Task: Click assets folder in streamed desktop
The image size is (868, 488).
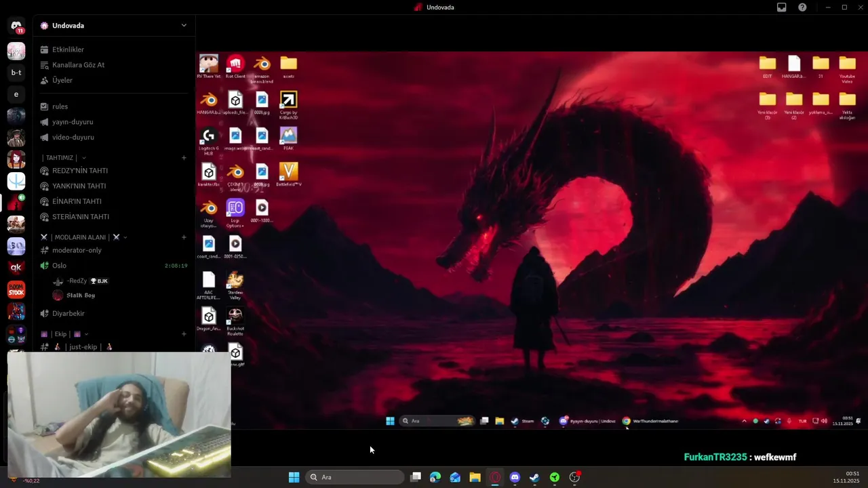Action: (x=288, y=67)
